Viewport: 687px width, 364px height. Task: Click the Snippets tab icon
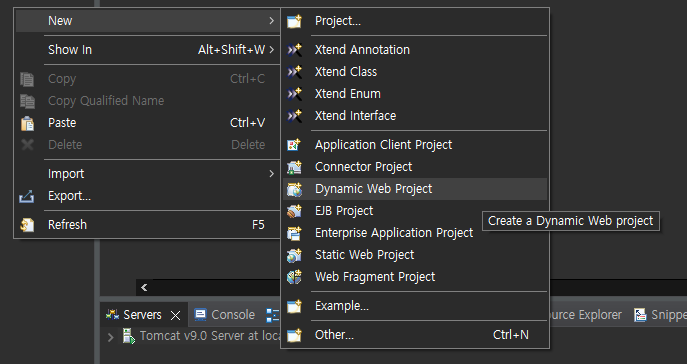[x=640, y=315]
